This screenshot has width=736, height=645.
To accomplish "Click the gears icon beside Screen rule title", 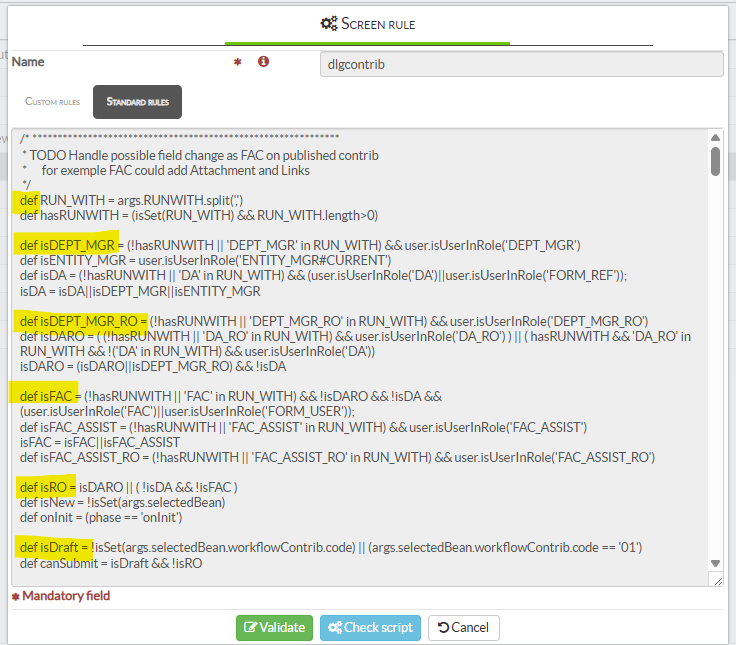I will click(328, 22).
